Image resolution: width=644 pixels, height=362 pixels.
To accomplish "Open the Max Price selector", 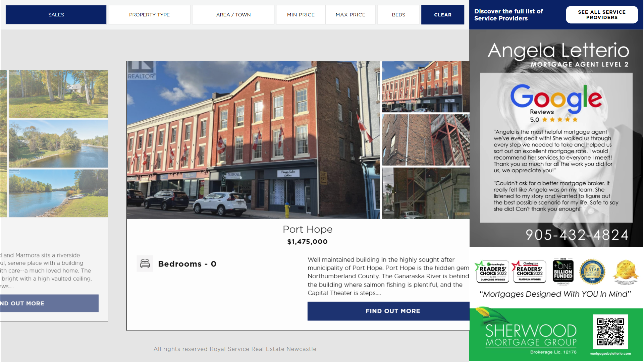I will click(351, 15).
